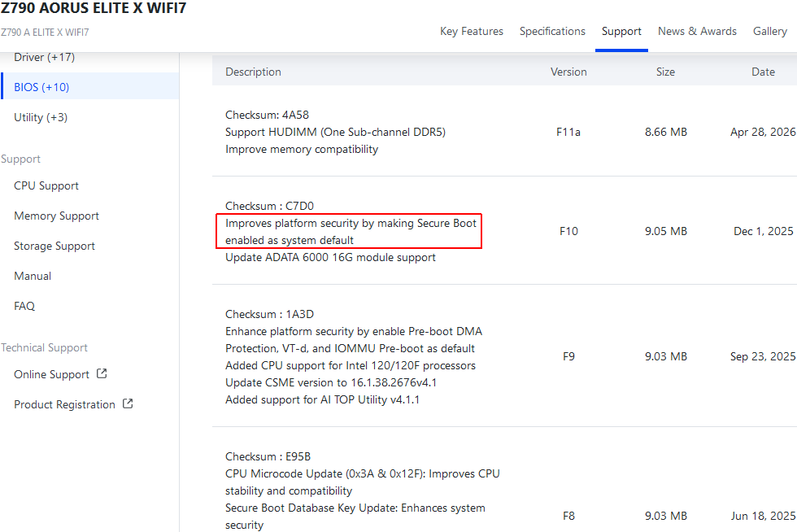Switch to the Specifications tab
The width and height of the screenshot is (797, 532).
(x=552, y=32)
